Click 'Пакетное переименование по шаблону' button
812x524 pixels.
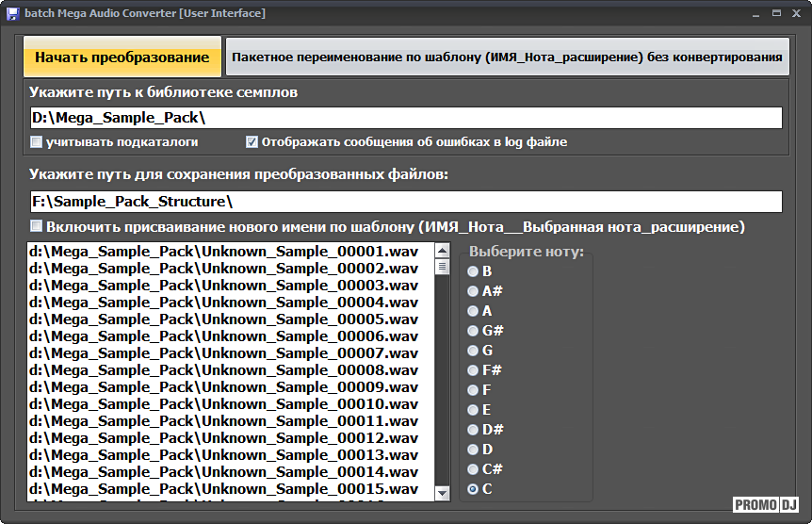(507, 57)
